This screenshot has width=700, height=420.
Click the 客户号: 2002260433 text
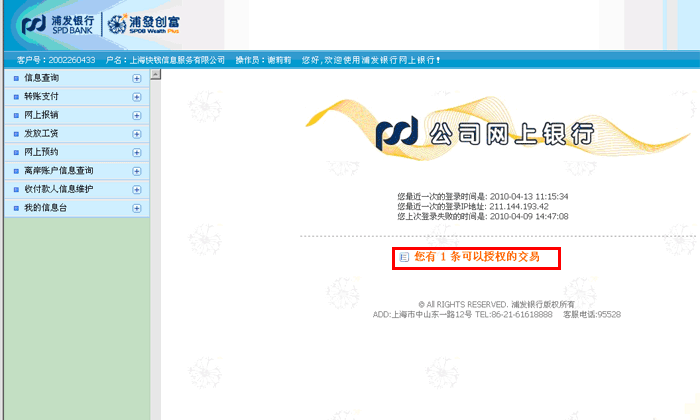56,60
